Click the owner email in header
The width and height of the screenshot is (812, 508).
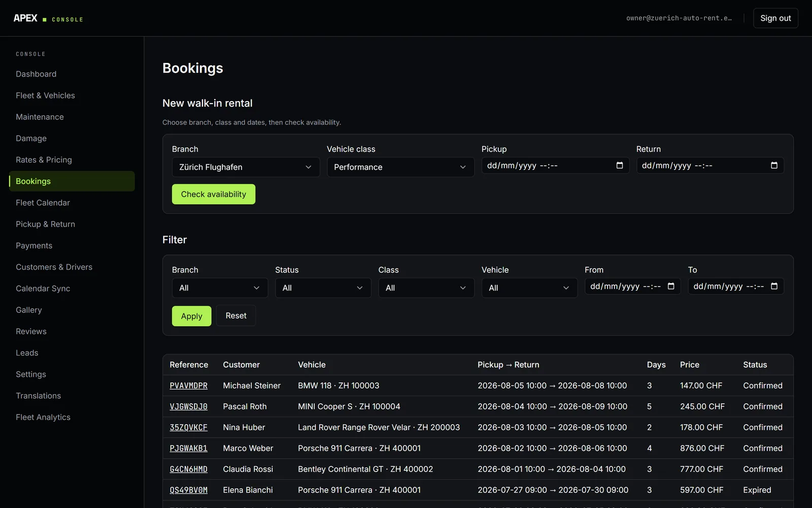pyautogui.click(x=679, y=18)
